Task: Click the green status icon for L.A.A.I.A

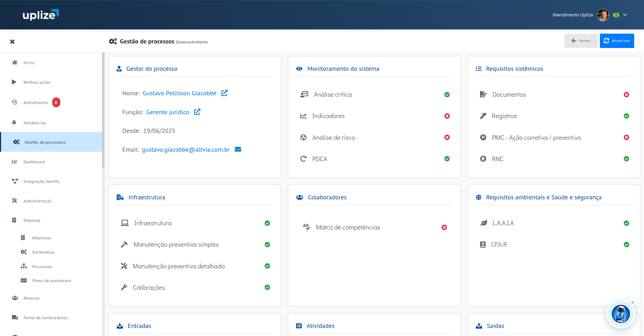Action: click(626, 223)
